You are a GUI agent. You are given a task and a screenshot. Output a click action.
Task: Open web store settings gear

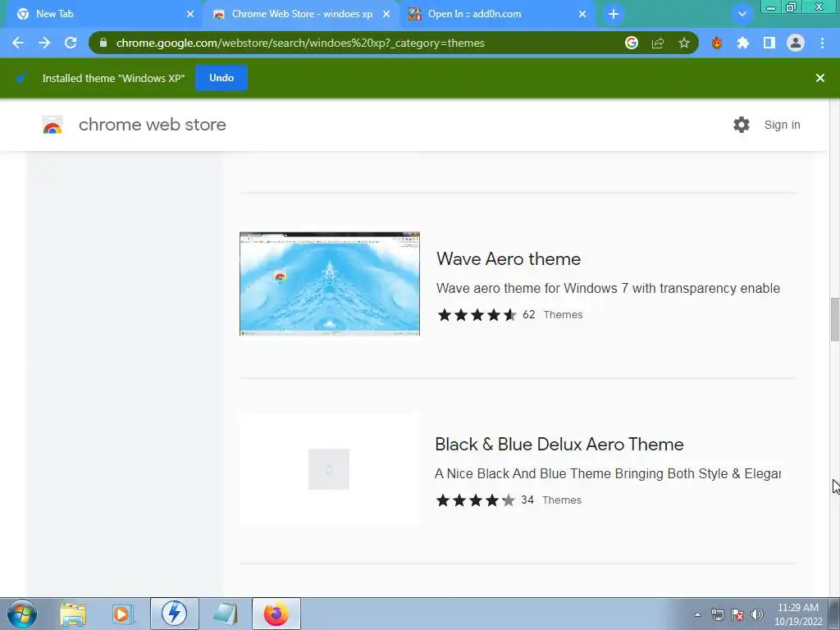click(x=742, y=125)
